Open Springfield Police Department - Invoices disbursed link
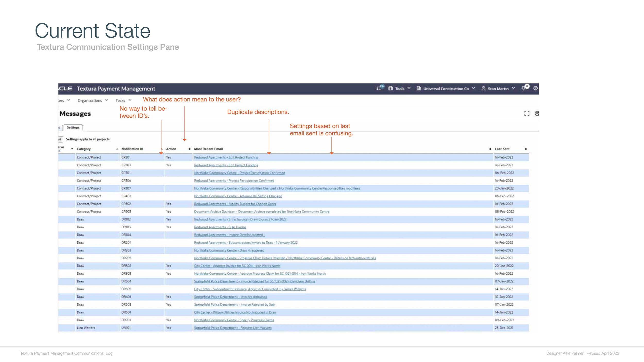This screenshot has height=362, width=644. (x=231, y=297)
